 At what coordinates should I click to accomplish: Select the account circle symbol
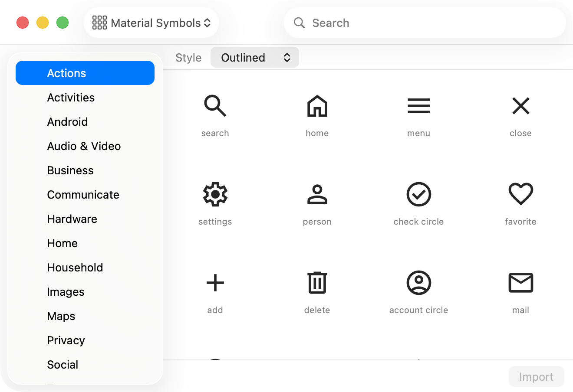pyautogui.click(x=419, y=283)
